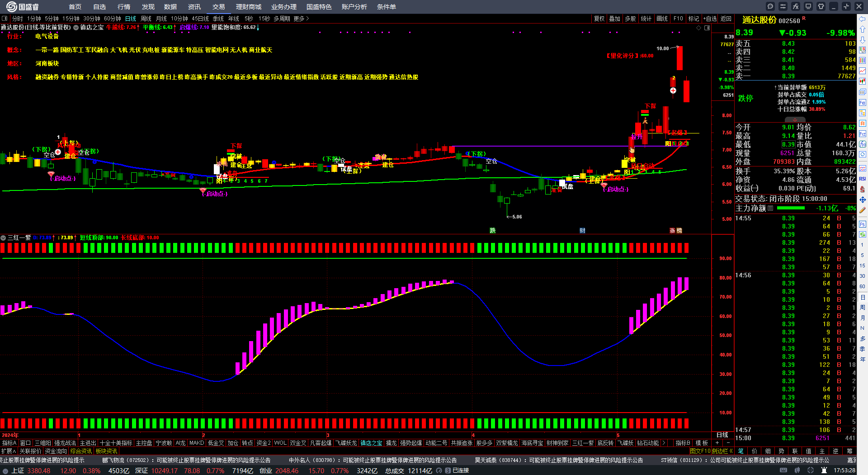Open the 账户分析 menu
Image resolution: width=868 pixels, height=475 pixels.
[x=354, y=7]
